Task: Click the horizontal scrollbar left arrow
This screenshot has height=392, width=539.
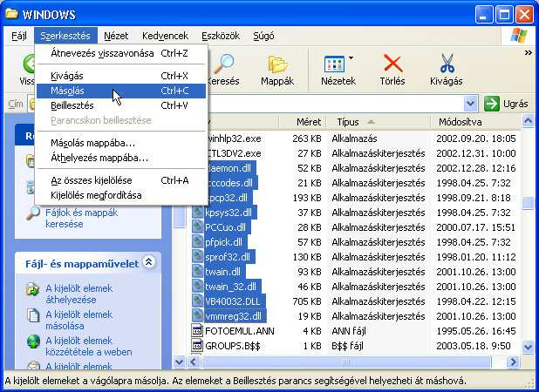Action: (x=194, y=362)
